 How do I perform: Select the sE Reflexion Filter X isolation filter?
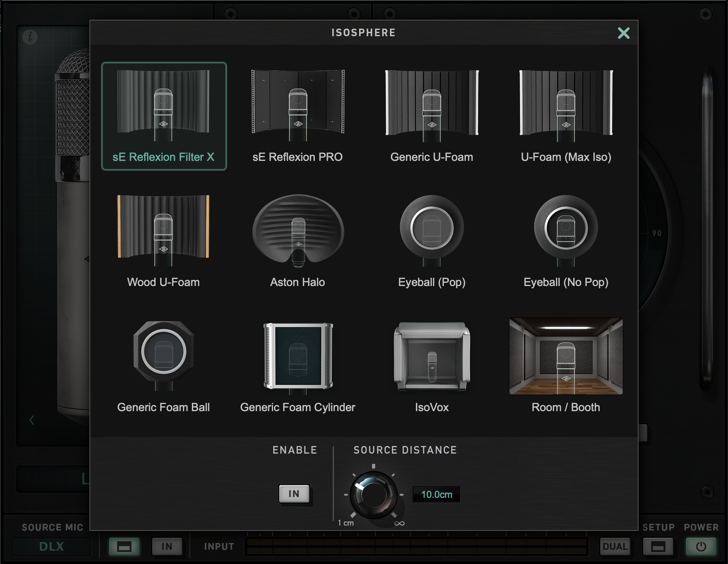[x=164, y=116]
